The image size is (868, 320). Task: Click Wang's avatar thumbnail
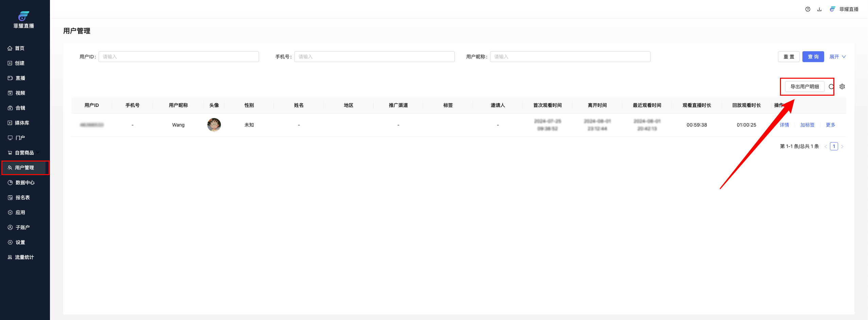click(214, 125)
